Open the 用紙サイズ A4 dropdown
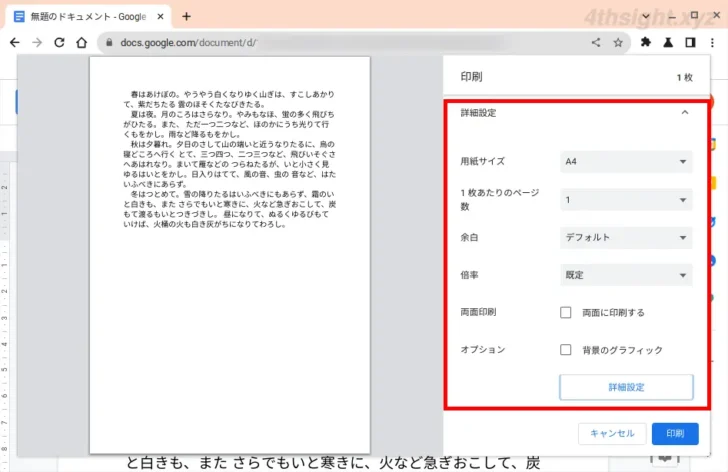Screen dimensions: 728x472 [x=626, y=162]
